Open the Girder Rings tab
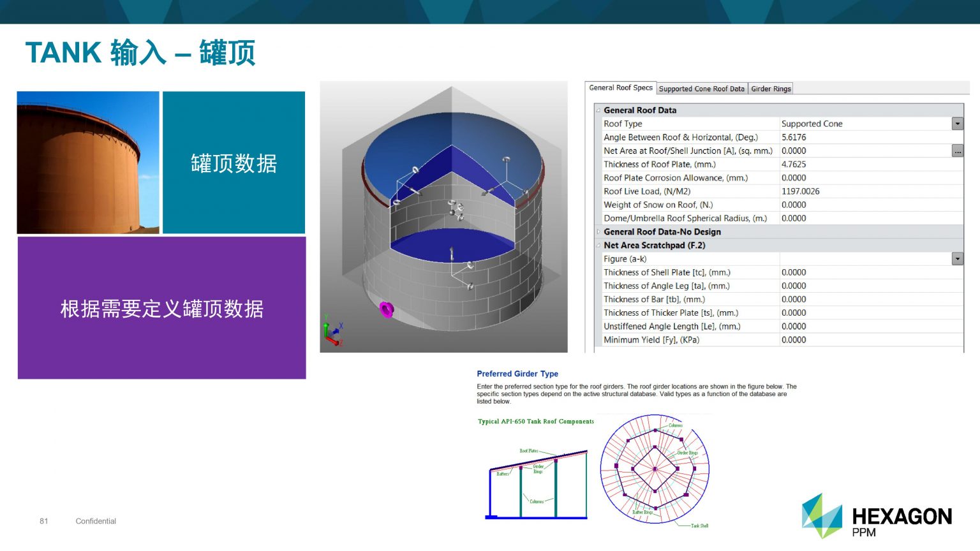The height and width of the screenshot is (551, 980). 771,89
